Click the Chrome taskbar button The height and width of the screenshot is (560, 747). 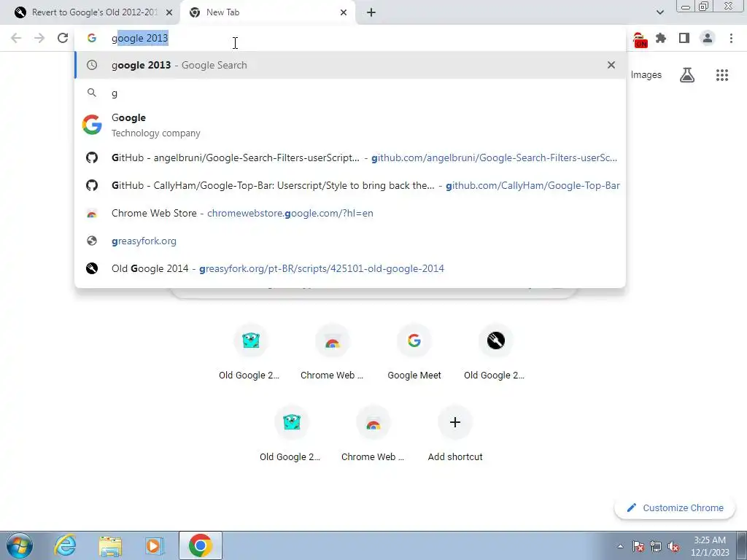click(201, 545)
